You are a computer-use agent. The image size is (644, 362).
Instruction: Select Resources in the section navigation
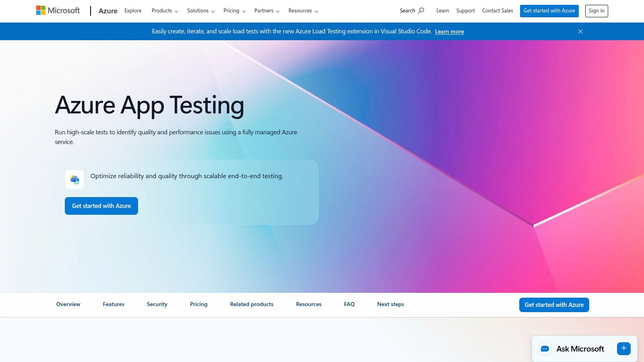(x=309, y=304)
